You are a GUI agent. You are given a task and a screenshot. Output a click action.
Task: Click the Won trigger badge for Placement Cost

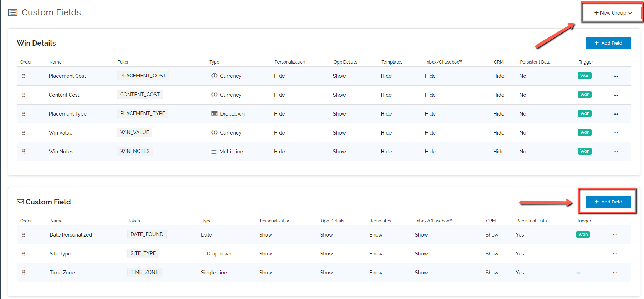(585, 76)
